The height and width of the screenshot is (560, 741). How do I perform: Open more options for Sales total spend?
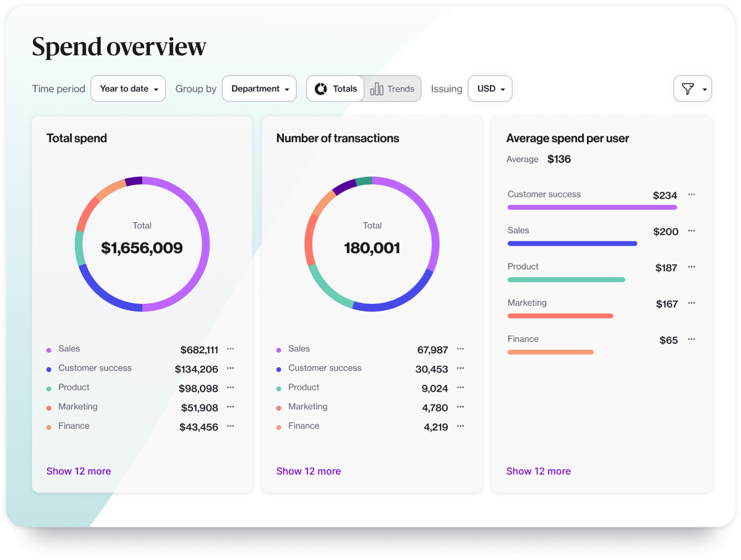click(231, 349)
